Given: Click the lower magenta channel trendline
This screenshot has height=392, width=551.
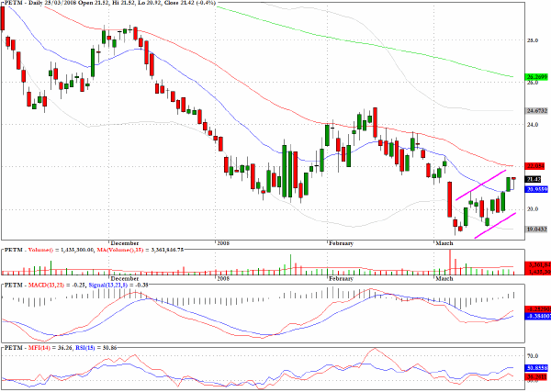Looking at the screenshot, I should [x=495, y=226].
